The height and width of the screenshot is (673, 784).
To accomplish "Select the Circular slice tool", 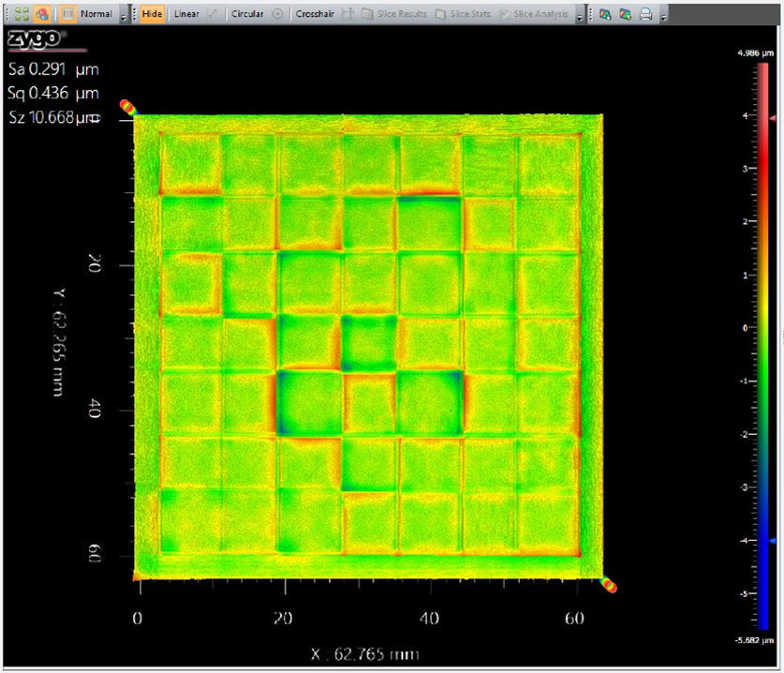I will 247,14.
